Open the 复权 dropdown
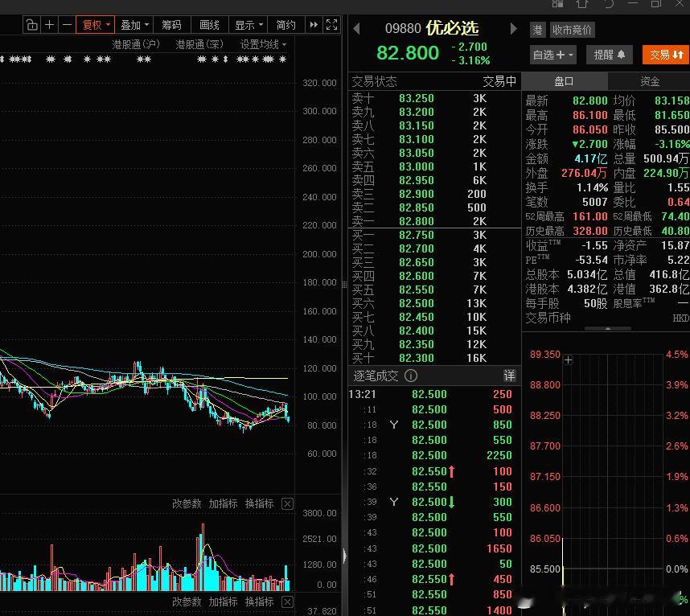This screenshot has height=616, width=690. tap(96, 25)
